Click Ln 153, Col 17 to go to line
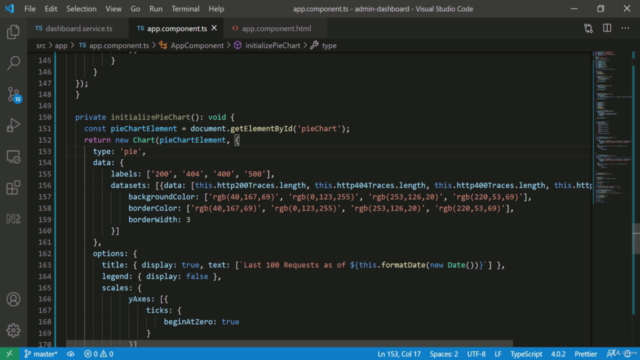 (x=399, y=354)
